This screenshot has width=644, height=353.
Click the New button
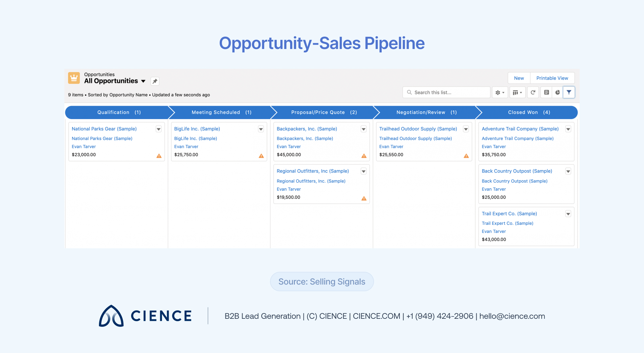tap(519, 78)
